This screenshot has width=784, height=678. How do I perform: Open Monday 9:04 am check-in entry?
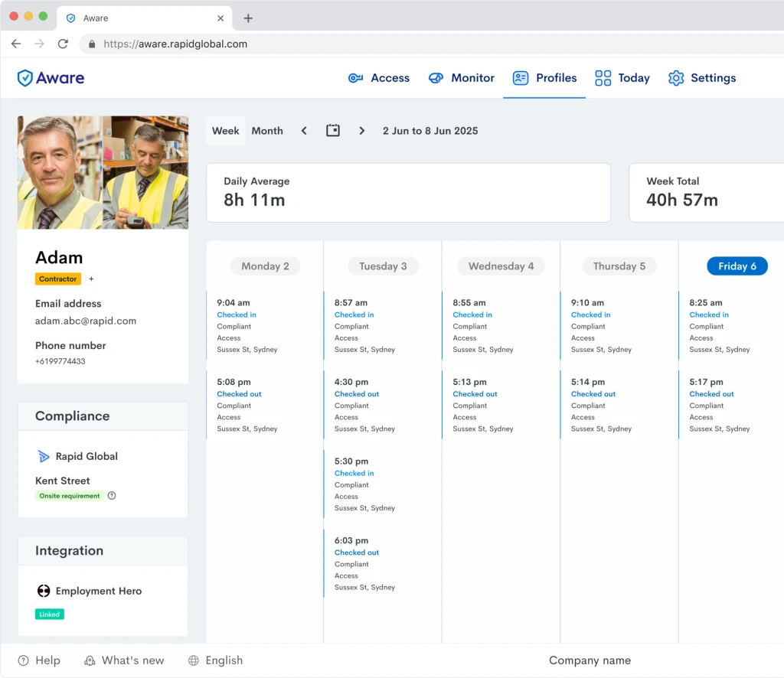[x=264, y=326]
